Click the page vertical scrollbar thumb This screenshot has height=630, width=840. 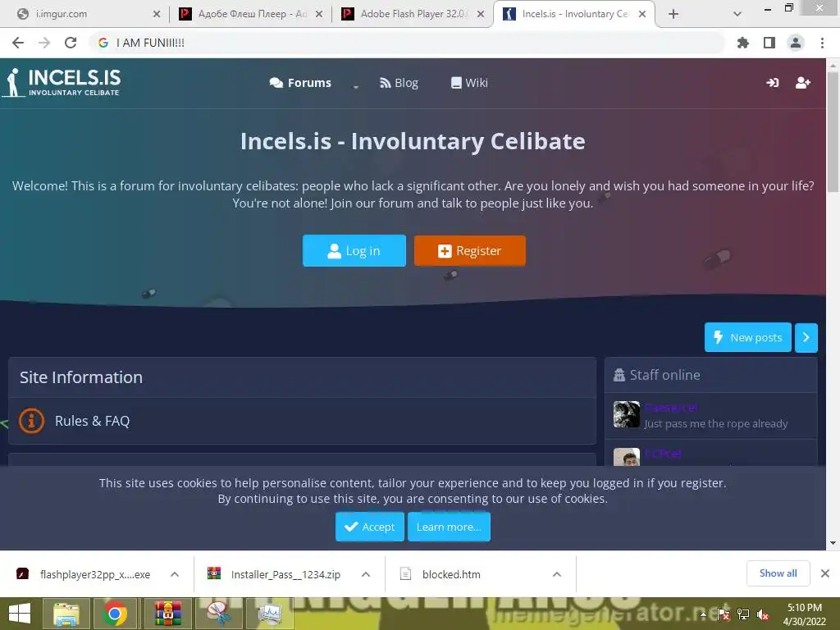[x=833, y=131]
